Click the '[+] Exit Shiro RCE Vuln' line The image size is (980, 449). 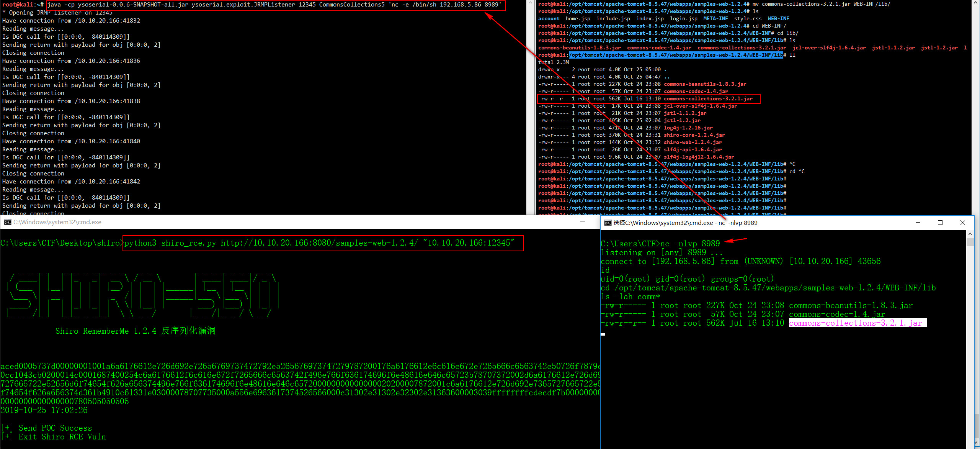[54, 437]
